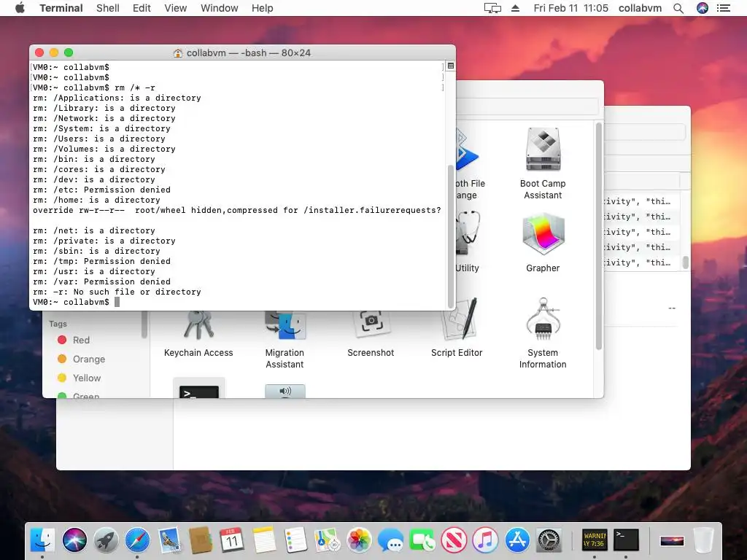
Task: Open Launchpad from the Dock
Action: coord(106,540)
